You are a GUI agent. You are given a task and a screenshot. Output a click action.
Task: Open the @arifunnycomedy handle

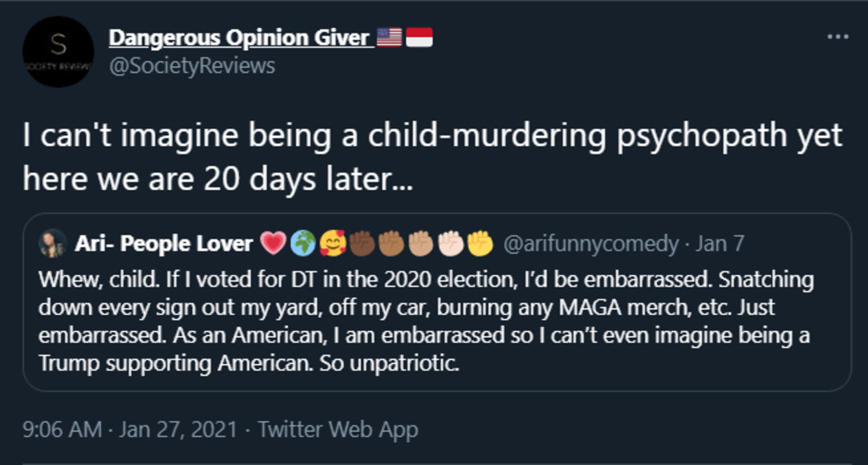pyautogui.click(x=591, y=244)
